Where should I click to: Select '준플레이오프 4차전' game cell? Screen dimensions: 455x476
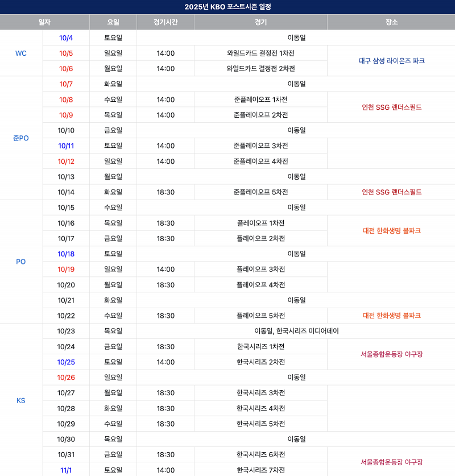click(x=260, y=161)
